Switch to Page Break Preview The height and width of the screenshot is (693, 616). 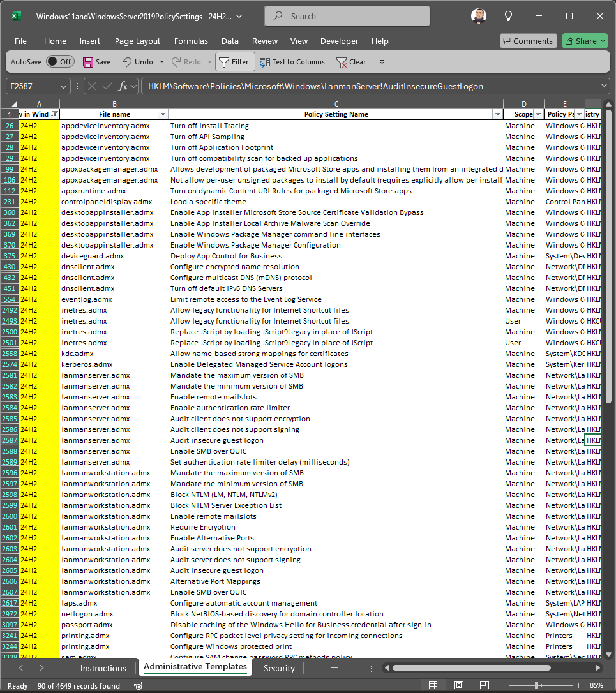pos(485,685)
